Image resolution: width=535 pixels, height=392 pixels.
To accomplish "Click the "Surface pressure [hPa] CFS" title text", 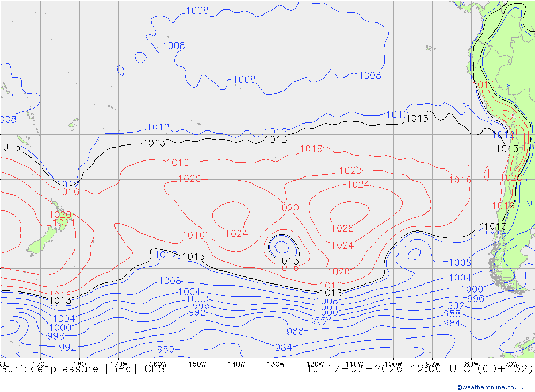I will tap(82, 369).
